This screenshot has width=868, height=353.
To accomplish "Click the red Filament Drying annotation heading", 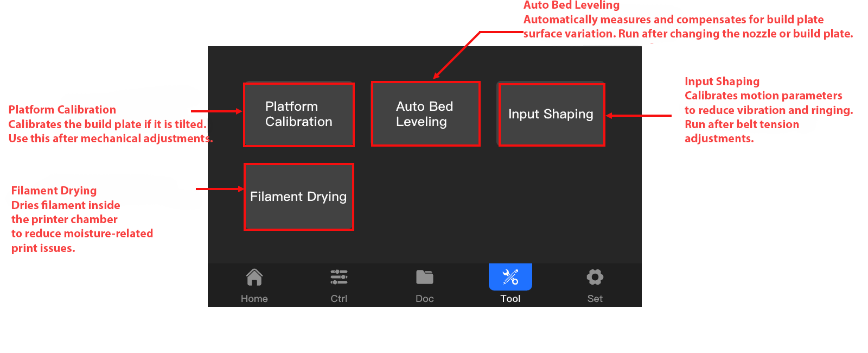I will [54, 191].
